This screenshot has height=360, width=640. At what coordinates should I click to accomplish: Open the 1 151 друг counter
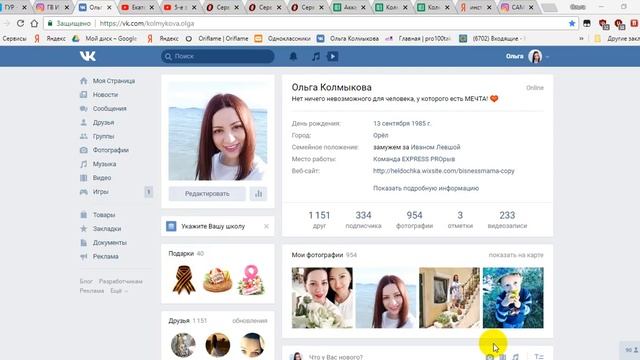319,219
